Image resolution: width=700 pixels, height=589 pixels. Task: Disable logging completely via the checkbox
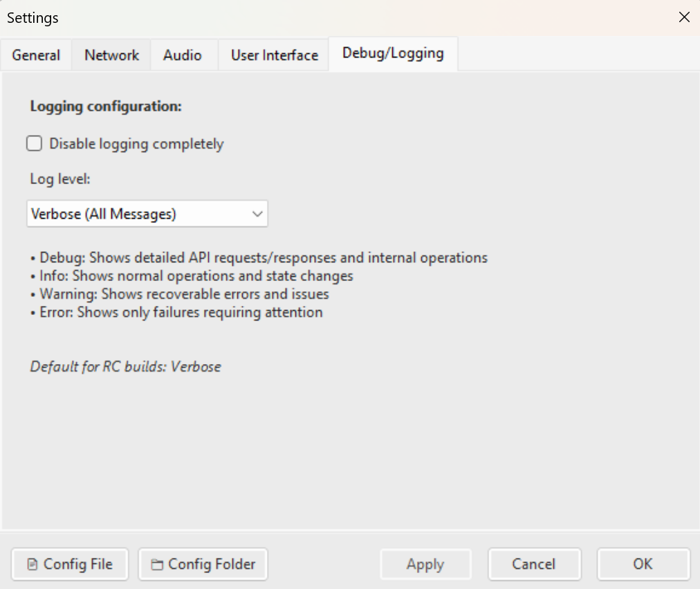click(x=34, y=143)
